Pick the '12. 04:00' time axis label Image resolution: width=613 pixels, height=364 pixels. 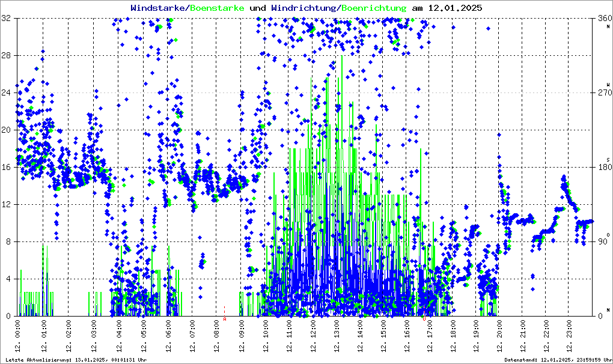119,336
